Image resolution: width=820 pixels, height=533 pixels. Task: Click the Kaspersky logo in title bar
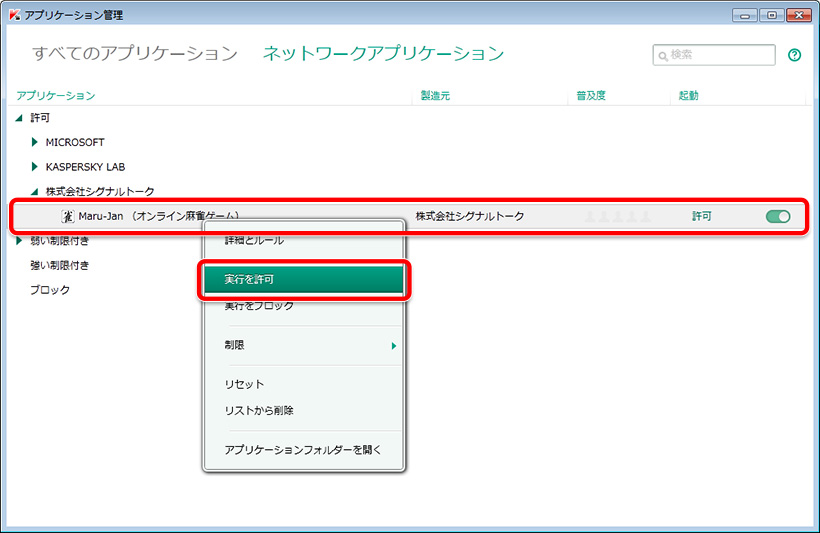coord(15,15)
